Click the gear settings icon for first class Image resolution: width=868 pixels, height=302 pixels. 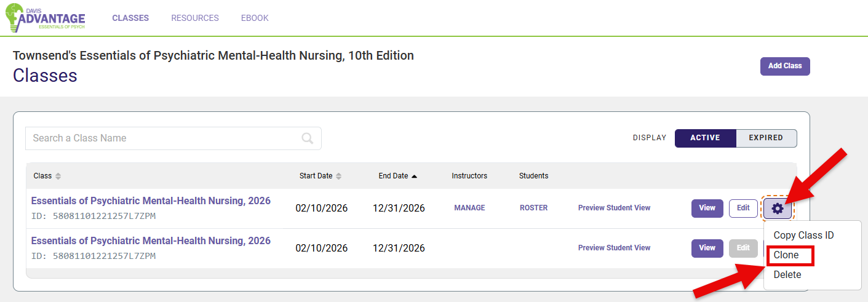click(778, 209)
